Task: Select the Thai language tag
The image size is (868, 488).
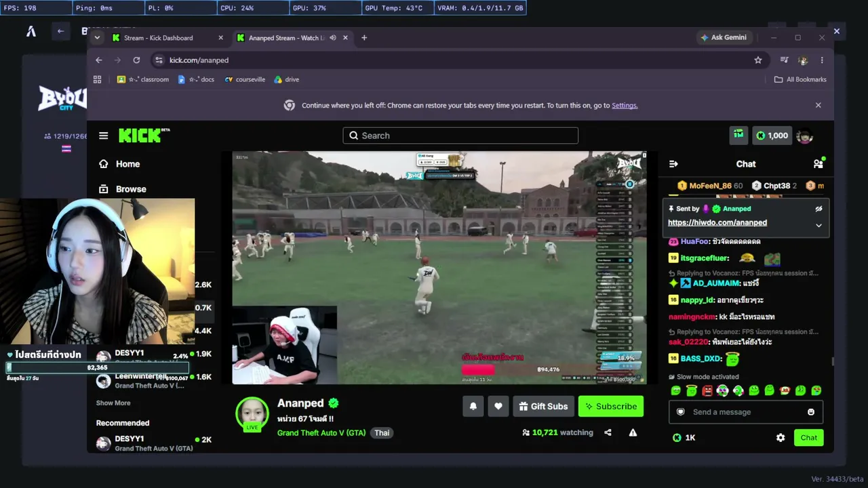Action: click(x=382, y=433)
